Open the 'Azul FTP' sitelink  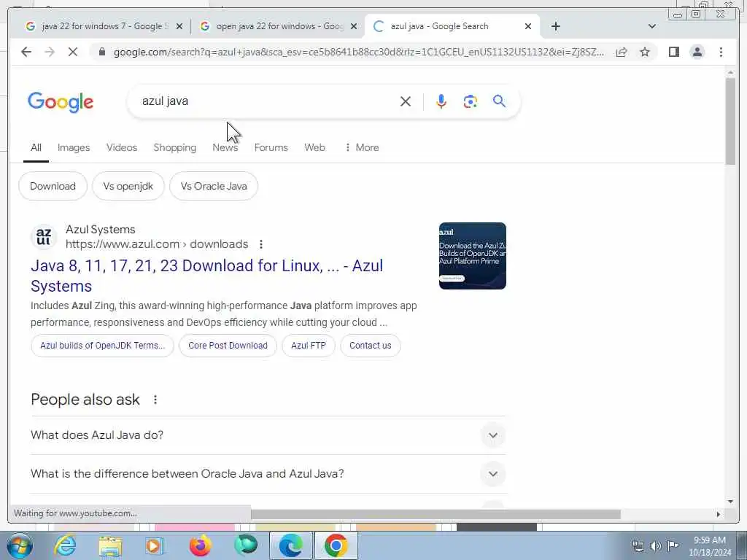pos(309,346)
